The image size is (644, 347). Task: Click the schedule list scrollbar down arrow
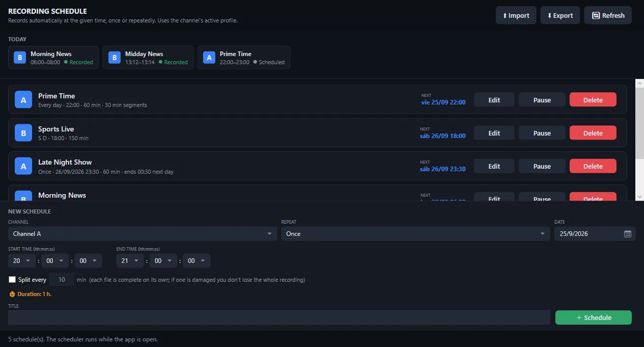640,197
